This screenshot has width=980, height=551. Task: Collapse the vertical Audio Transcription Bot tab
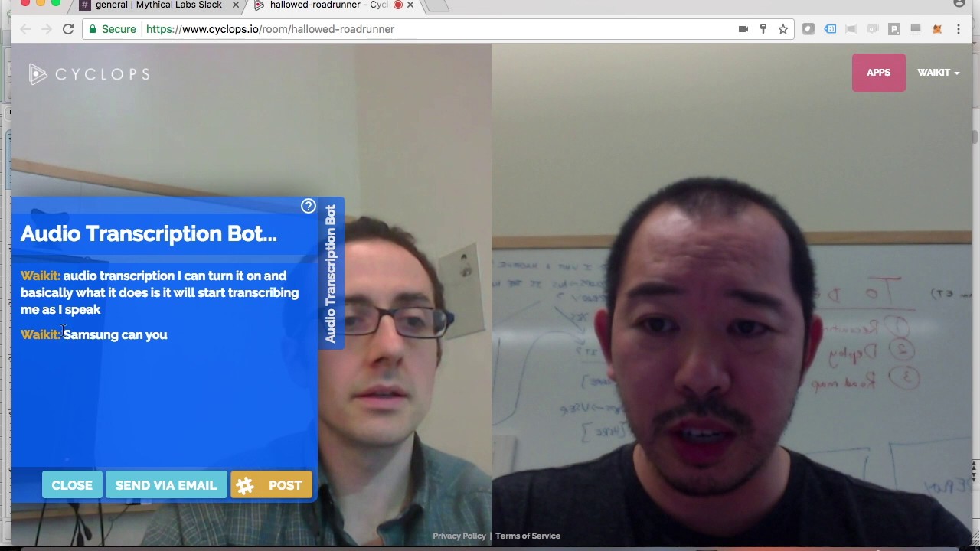click(331, 274)
